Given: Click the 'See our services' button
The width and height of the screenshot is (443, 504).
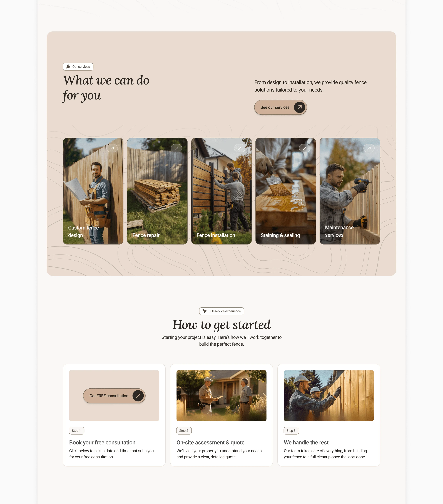Looking at the screenshot, I should pos(280,107).
